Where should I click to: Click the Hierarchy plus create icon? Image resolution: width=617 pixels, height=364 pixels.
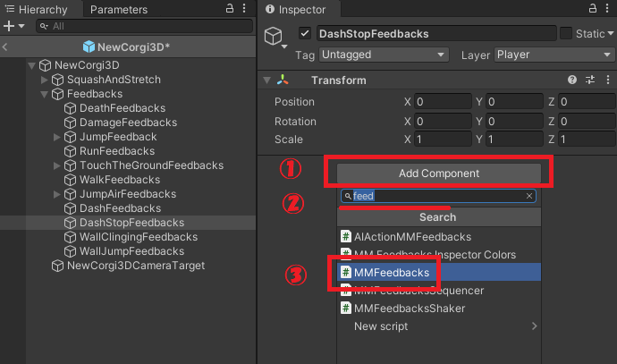9,26
